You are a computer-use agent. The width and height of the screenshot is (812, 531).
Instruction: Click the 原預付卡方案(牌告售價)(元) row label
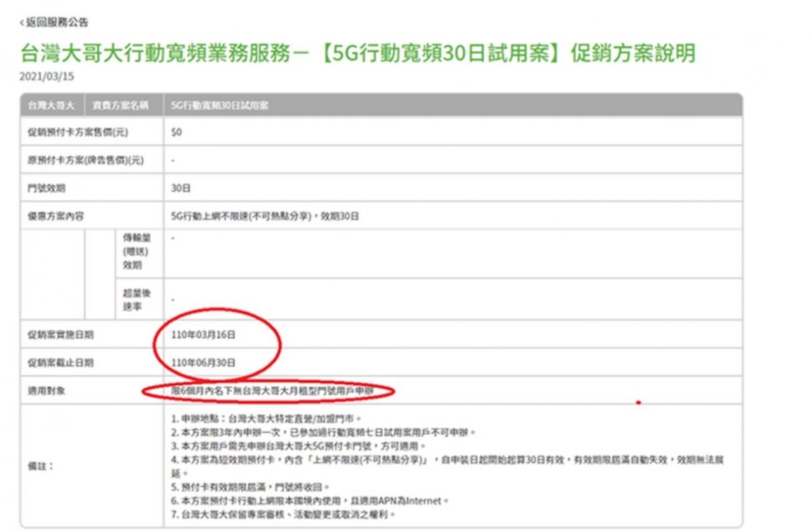click(80, 161)
